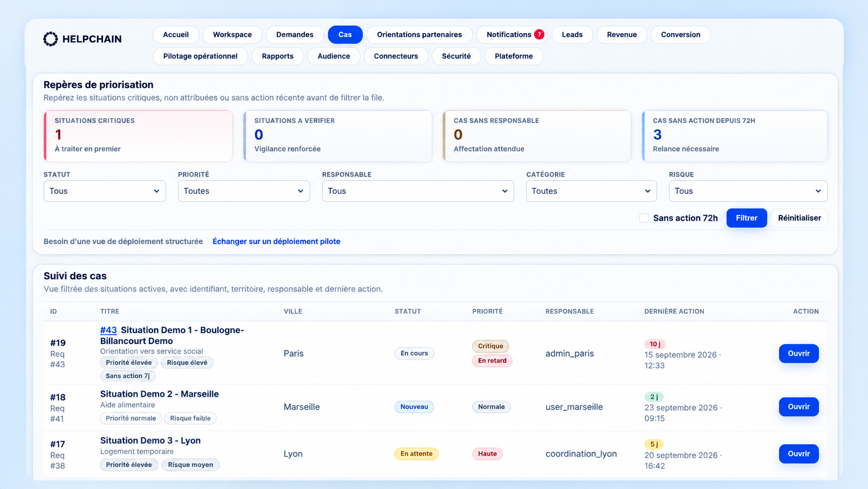The height and width of the screenshot is (489, 868).
Task: Switch to the Plateforme tab
Action: pos(514,56)
